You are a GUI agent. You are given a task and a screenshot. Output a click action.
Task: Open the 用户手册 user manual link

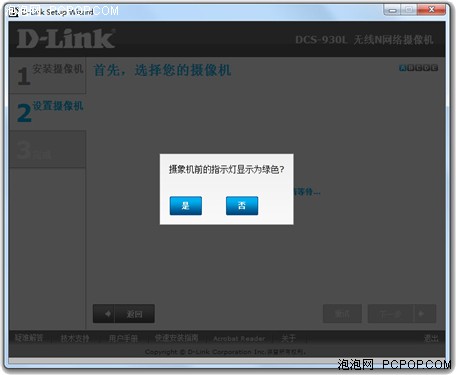coord(123,339)
